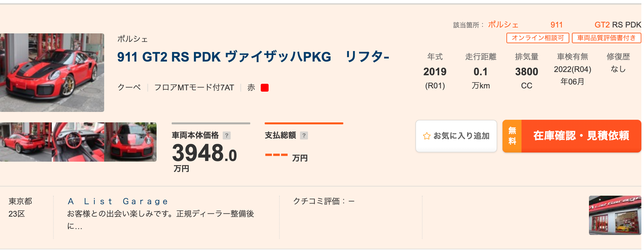View the interior steering wheel thumbnail
644x250 pixels.
pos(78,142)
